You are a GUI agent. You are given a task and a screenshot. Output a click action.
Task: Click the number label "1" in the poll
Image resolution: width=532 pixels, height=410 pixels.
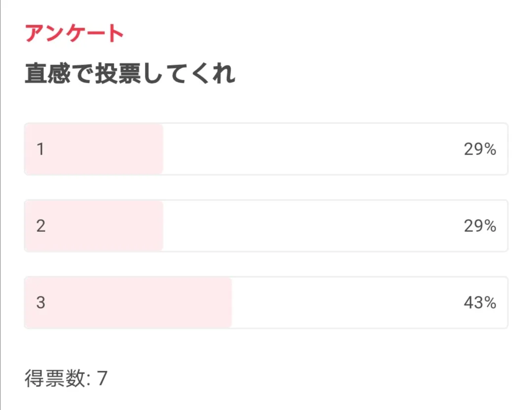(x=40, y=150)
